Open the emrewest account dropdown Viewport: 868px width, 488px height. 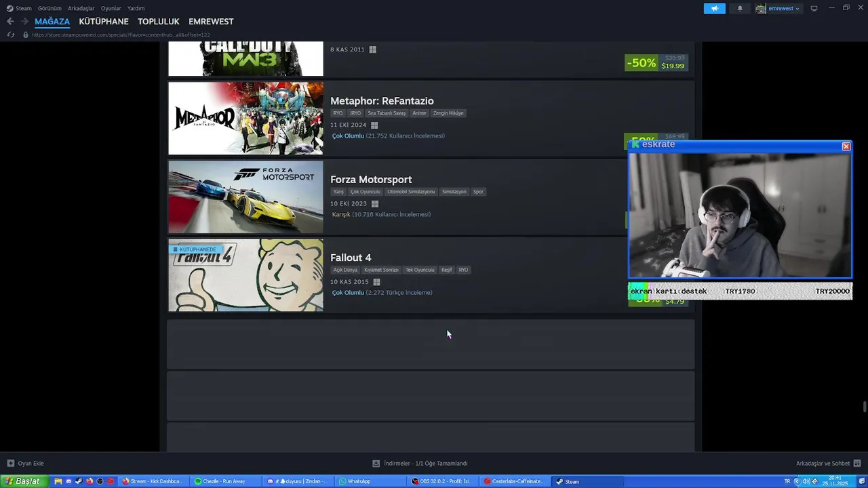click(783, 8)
